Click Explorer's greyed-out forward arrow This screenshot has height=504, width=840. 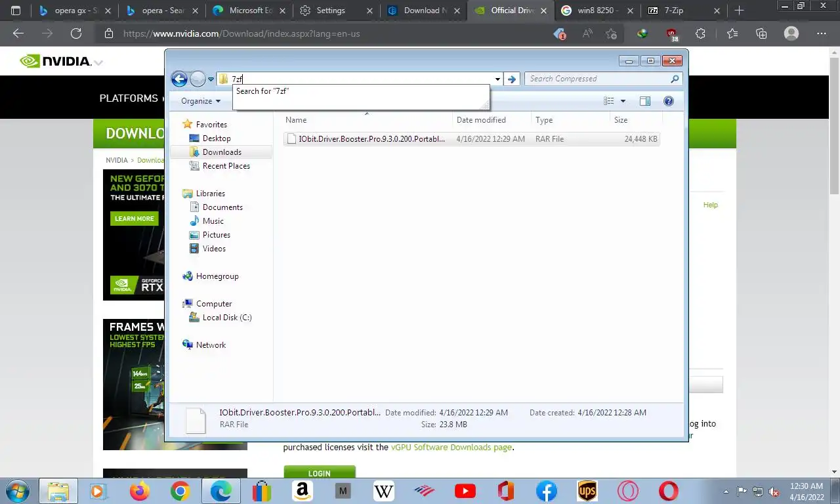[198, 79]
